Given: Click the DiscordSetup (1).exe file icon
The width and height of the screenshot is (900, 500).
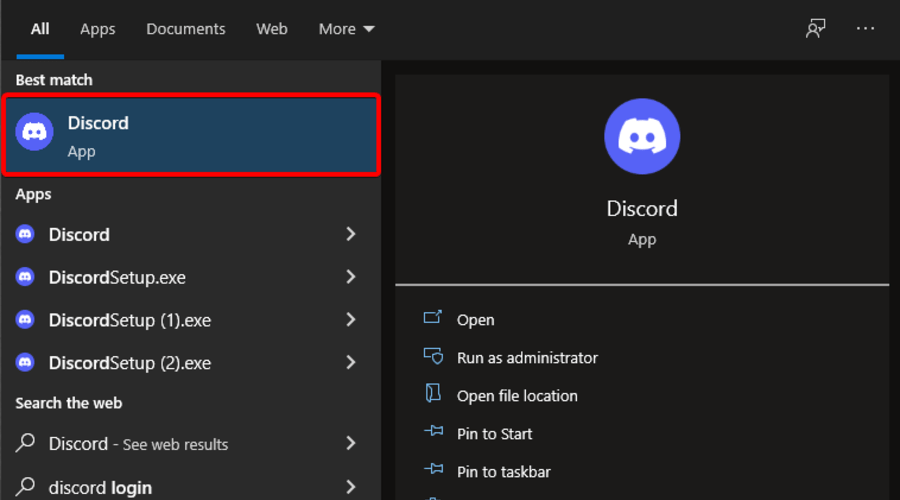Looking at the screenshot, I should (26, 320).
